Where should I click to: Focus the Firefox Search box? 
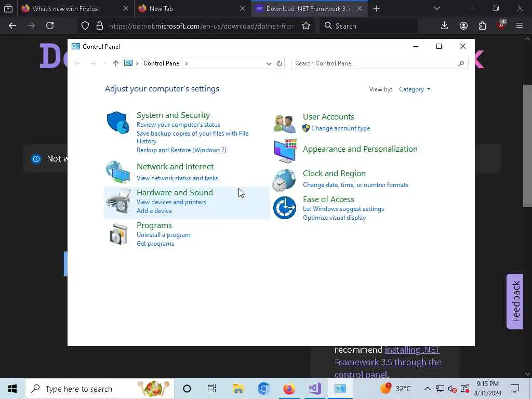pos(368,26)
